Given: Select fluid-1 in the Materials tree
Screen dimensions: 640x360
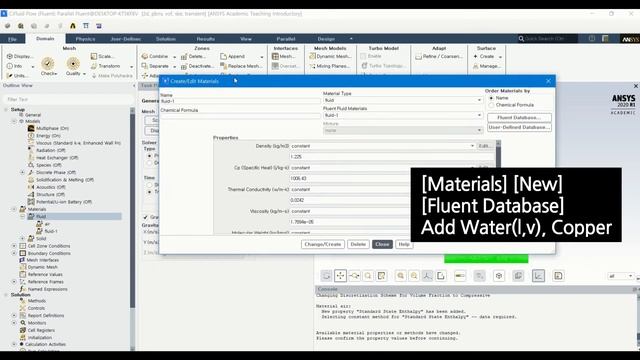Looking at the screenshot, I should point(51,231).
